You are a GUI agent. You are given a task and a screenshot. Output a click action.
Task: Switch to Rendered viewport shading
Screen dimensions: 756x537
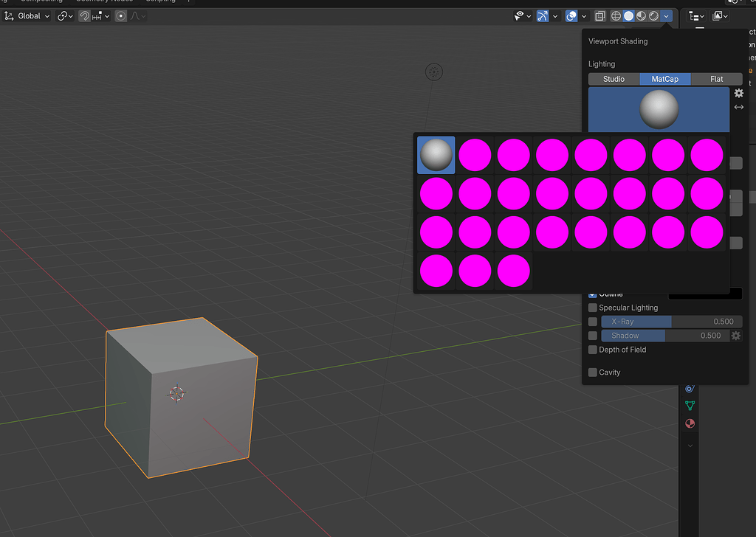653,16
